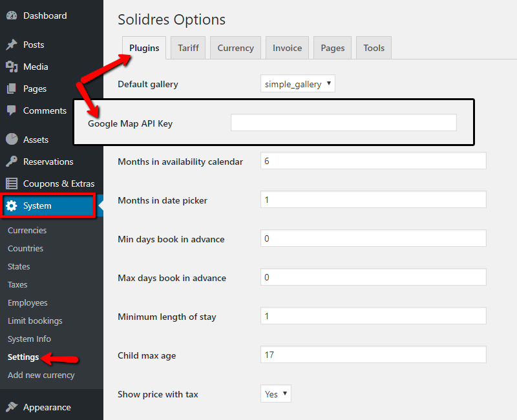Go to Add new currency
The image size is (517, 420).
point(41,375)
